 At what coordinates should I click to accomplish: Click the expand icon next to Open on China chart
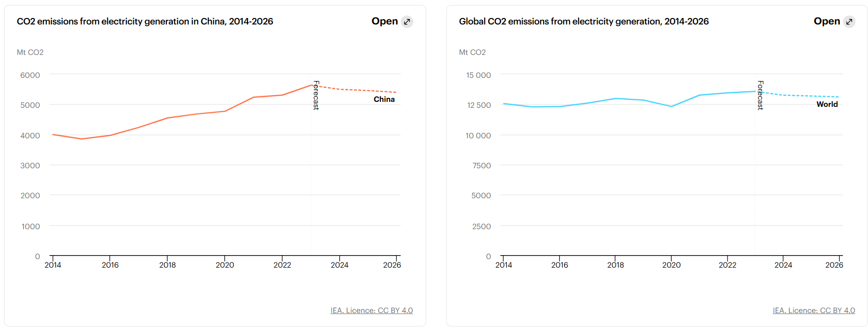click(407, 21)
